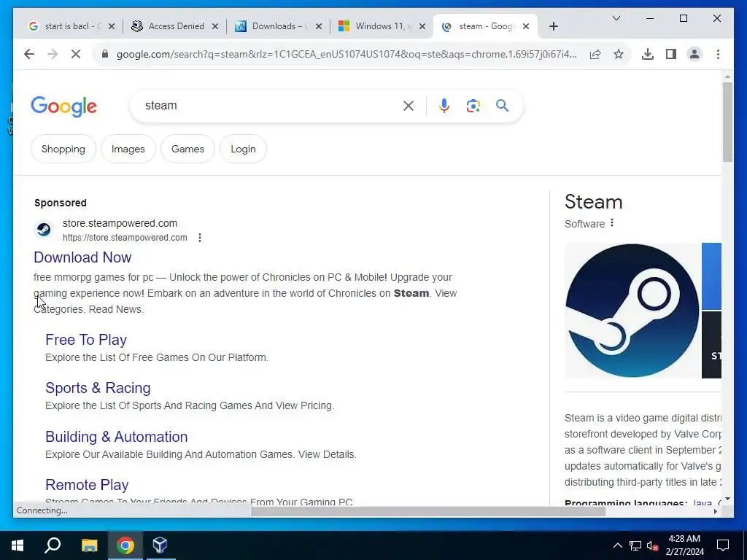Go back with the browser back arrow
The width and height of the screenshot is (747, 560).
(x=29, y=54)
